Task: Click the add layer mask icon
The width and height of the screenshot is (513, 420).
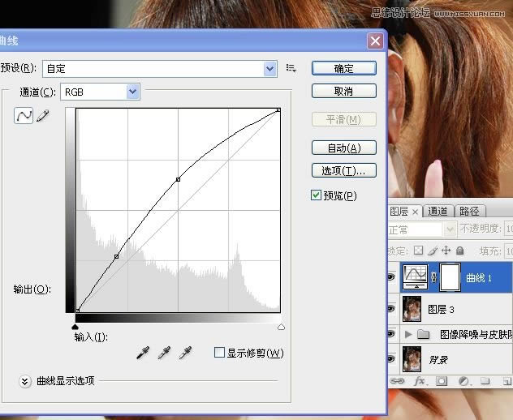Action: (x=441, y=379)
